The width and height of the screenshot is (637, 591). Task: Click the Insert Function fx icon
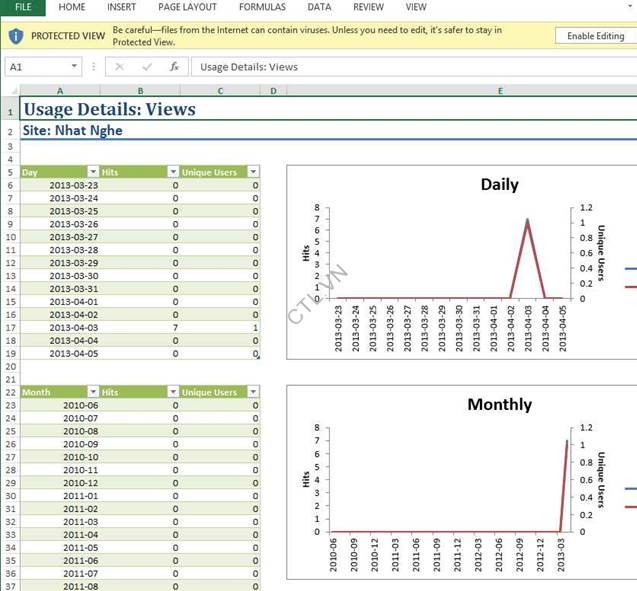174,67
